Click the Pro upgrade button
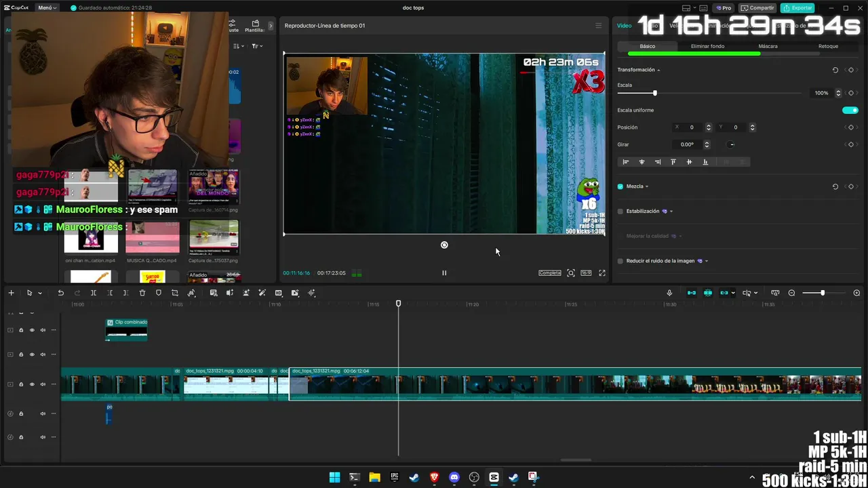Viewport: 868px width, 488px height. [723, 8]
